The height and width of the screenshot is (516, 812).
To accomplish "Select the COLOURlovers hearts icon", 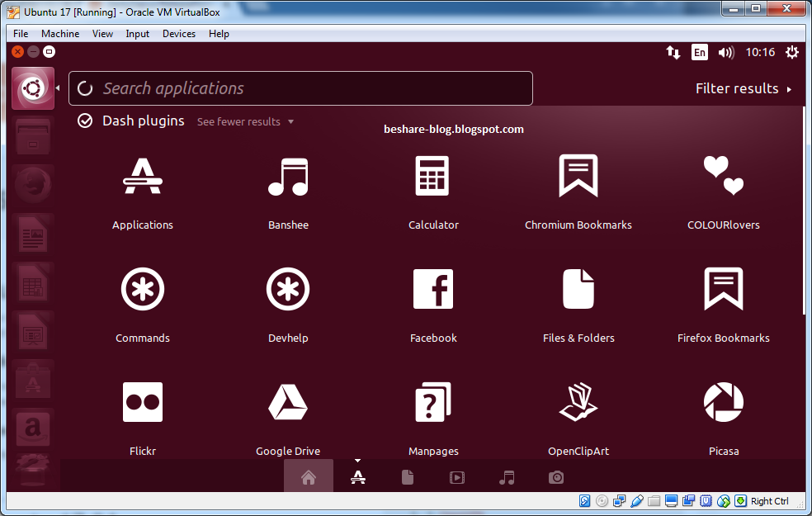I will 724,176.
